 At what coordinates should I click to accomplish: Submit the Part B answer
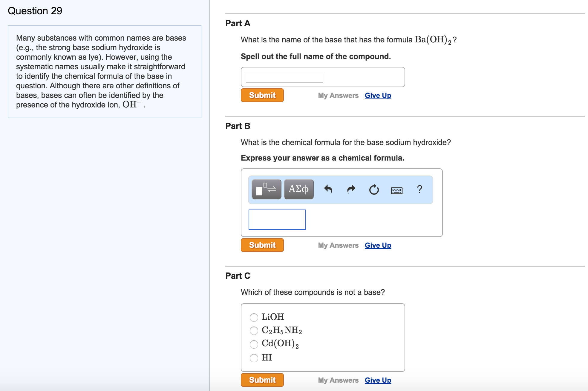coord(262,245)
